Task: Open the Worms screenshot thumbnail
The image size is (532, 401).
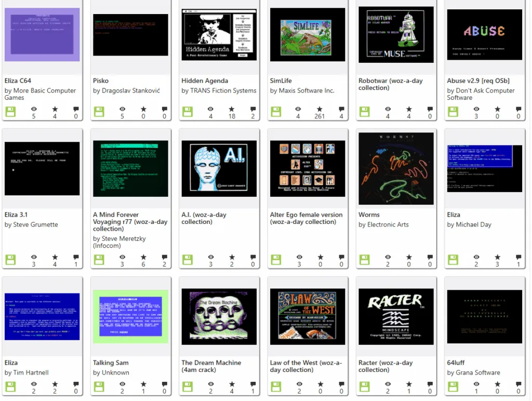Action: (x=396, y=169)
